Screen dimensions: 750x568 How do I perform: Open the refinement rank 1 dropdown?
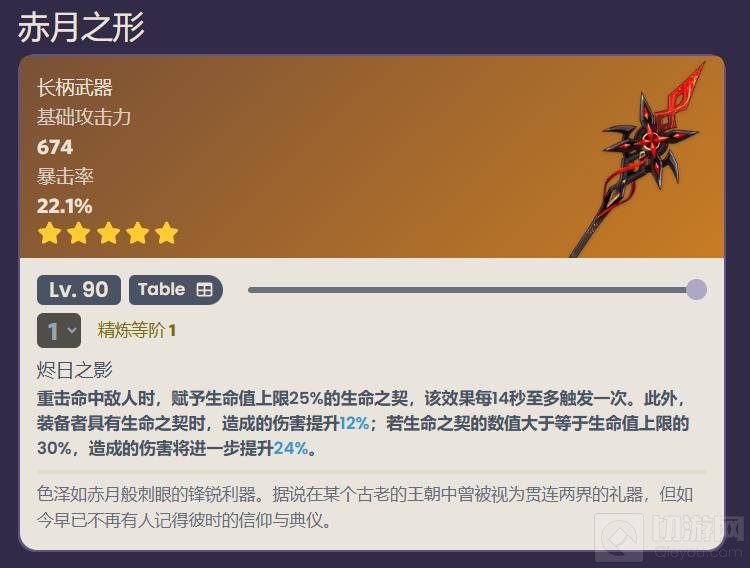coord(59,331)
